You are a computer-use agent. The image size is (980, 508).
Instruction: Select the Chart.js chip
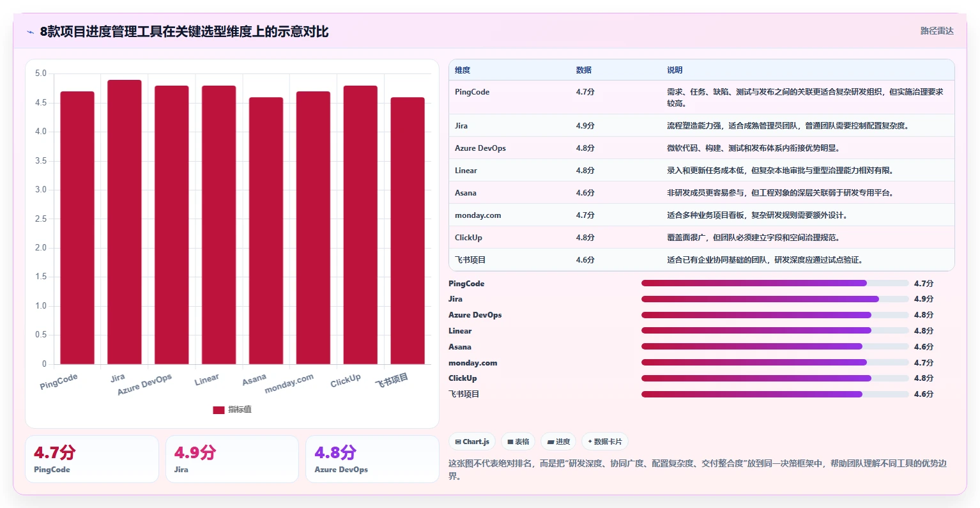[472, 442]
